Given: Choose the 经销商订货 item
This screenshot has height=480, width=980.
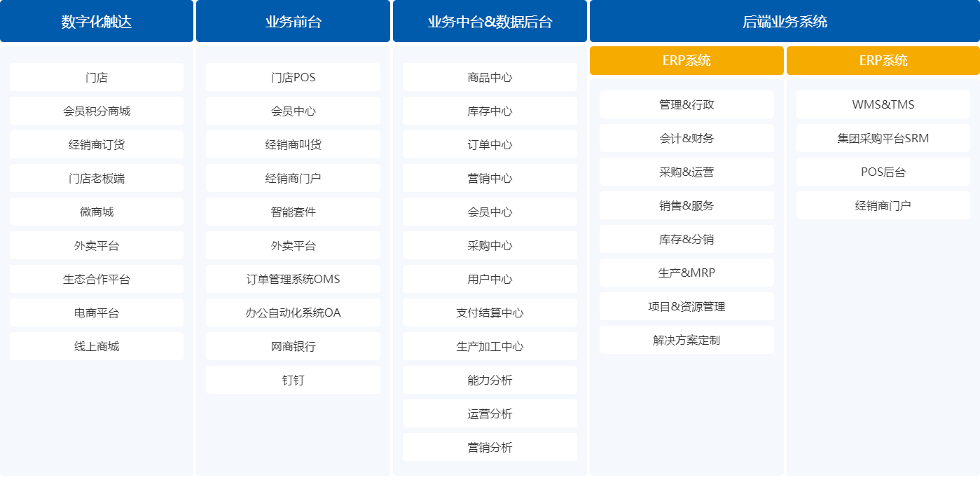Looking at the screenshot, I should coord(97,144).
